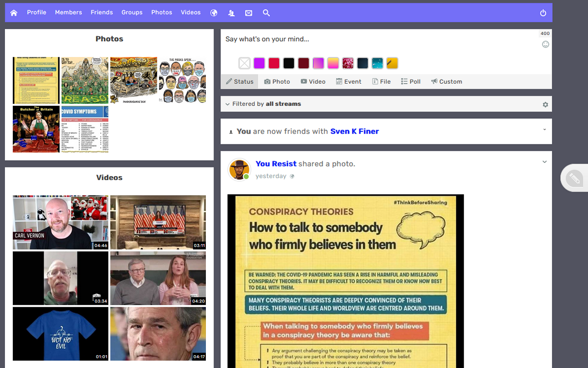Open the Profile menu
Viewport: 588px width, 368px height.
pos(37,12)
